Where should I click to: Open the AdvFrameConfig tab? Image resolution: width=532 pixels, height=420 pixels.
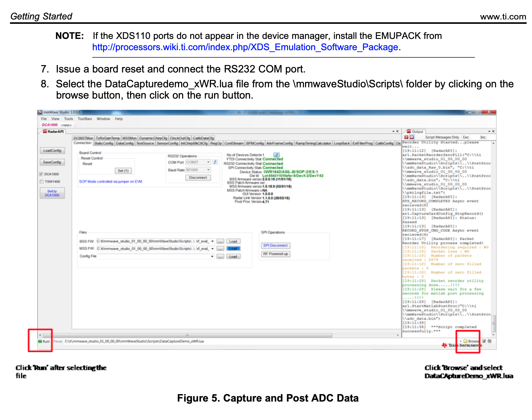[x=280, y=143]
